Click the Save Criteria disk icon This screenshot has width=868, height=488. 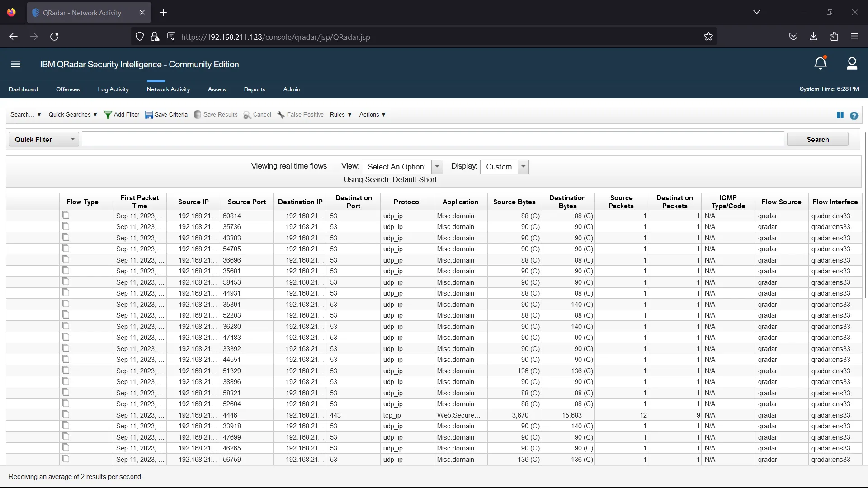coord(149,115)
